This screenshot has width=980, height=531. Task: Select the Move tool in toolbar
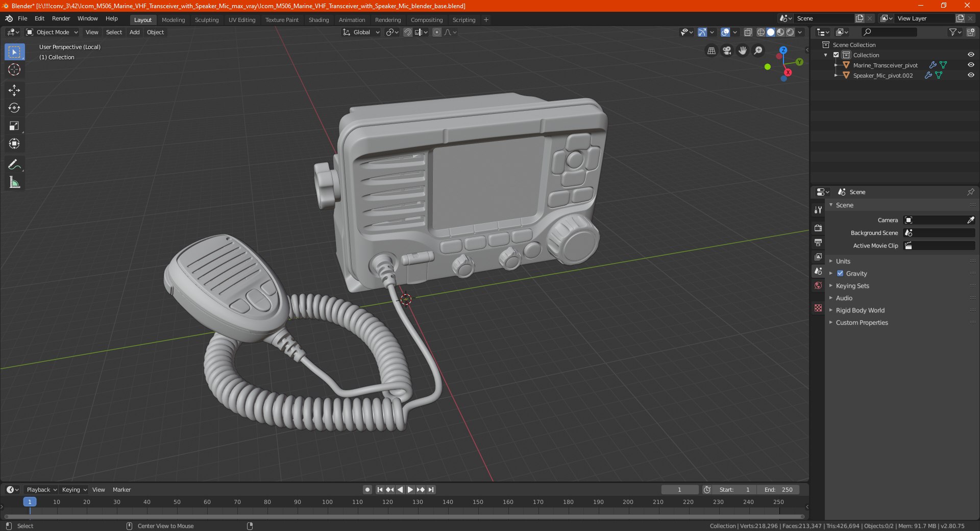pyautogui.click(x=14, y=90)
